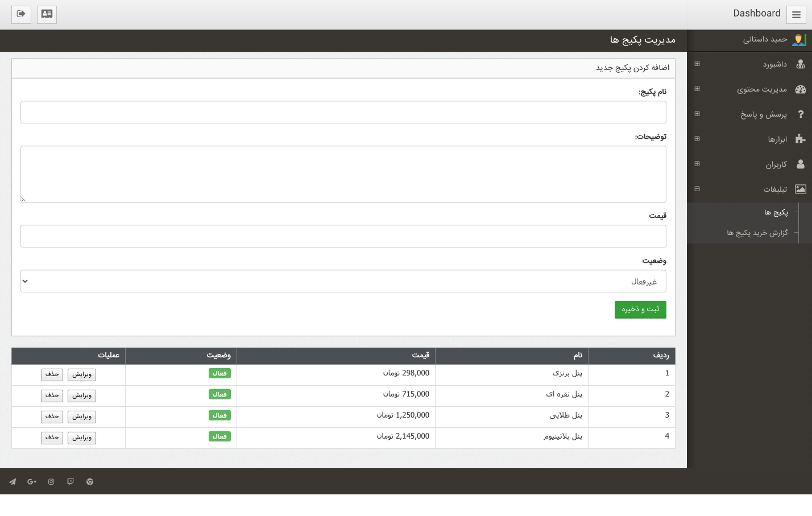Select پکیج ها submenu item
812x516 pixels.
pyautogui.click(x=776, y=212)
